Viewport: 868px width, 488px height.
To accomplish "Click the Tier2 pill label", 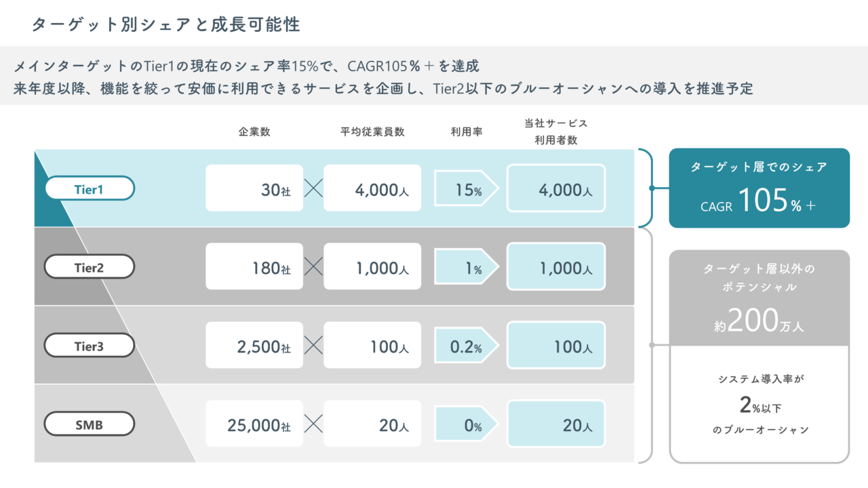I will 90,267.
